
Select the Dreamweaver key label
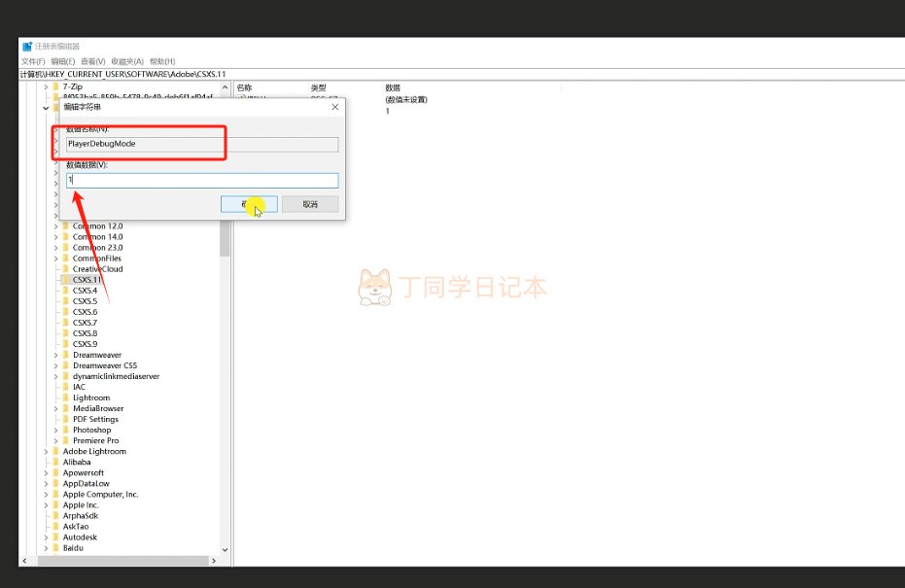coord(97,355)
